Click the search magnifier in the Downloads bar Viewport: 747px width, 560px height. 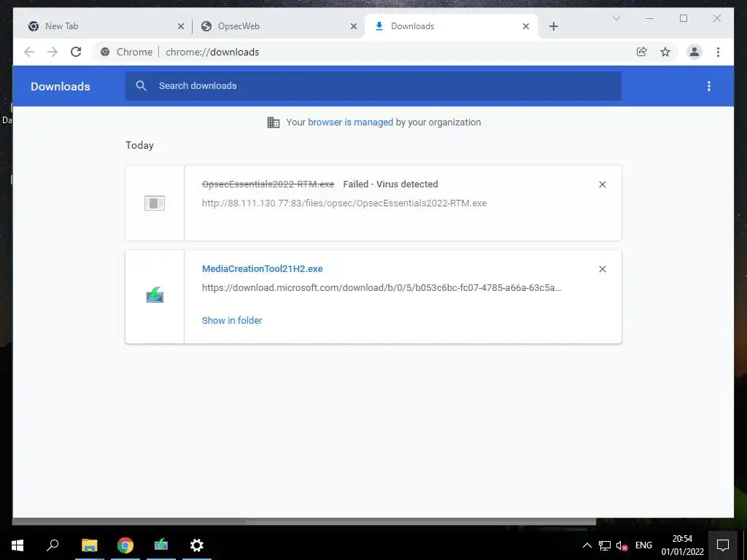[141, 86]
